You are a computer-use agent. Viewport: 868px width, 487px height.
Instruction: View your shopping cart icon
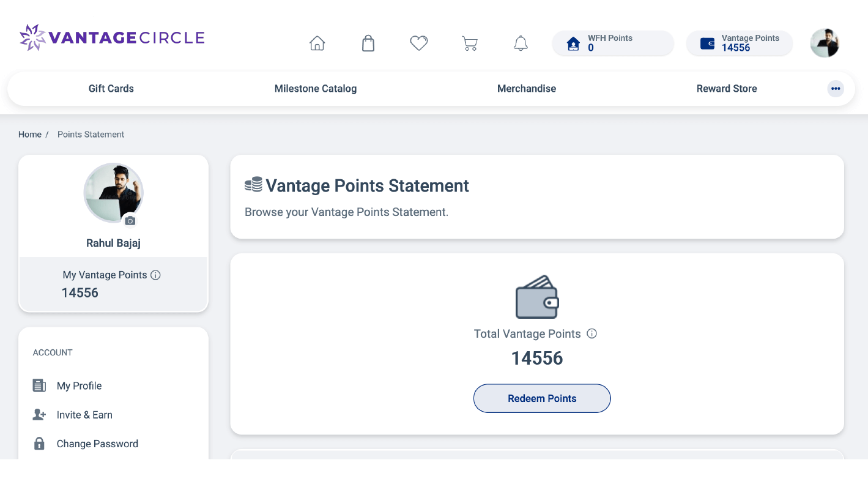click(x=469, y=43)
